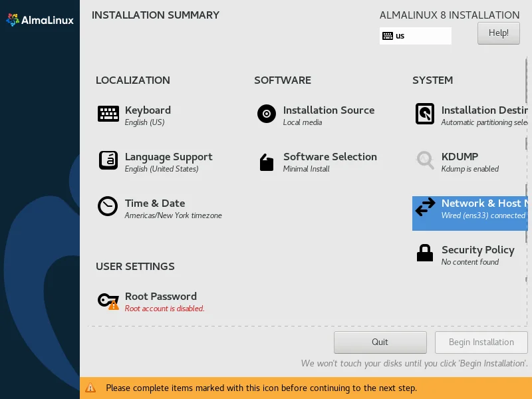Open the Network & Host Name title
Image resolution: width=532 pixels, height=399 pixels.
click(484, 203)
